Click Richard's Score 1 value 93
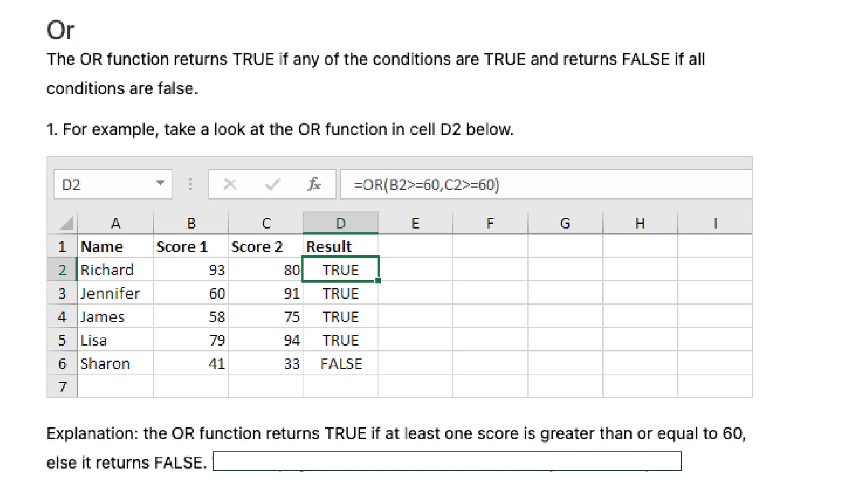 [191, 269]
